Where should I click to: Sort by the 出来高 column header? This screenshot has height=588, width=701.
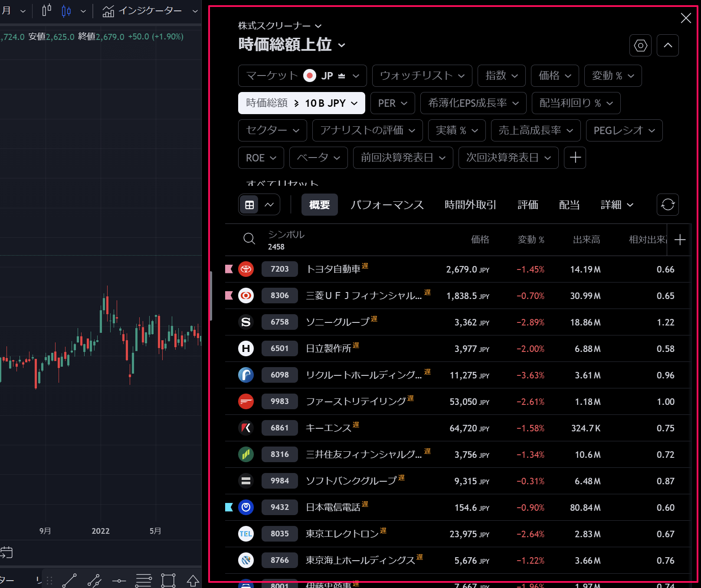pos(586,240)
